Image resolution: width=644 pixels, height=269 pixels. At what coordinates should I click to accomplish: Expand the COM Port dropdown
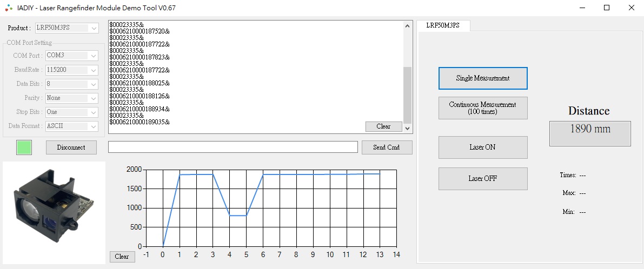coord(72,56)
